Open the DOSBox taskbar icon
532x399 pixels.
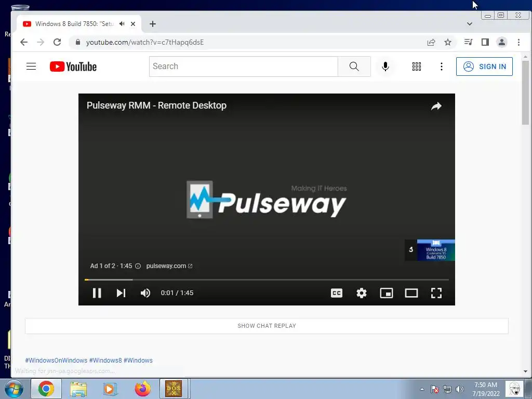coord(174,389)
